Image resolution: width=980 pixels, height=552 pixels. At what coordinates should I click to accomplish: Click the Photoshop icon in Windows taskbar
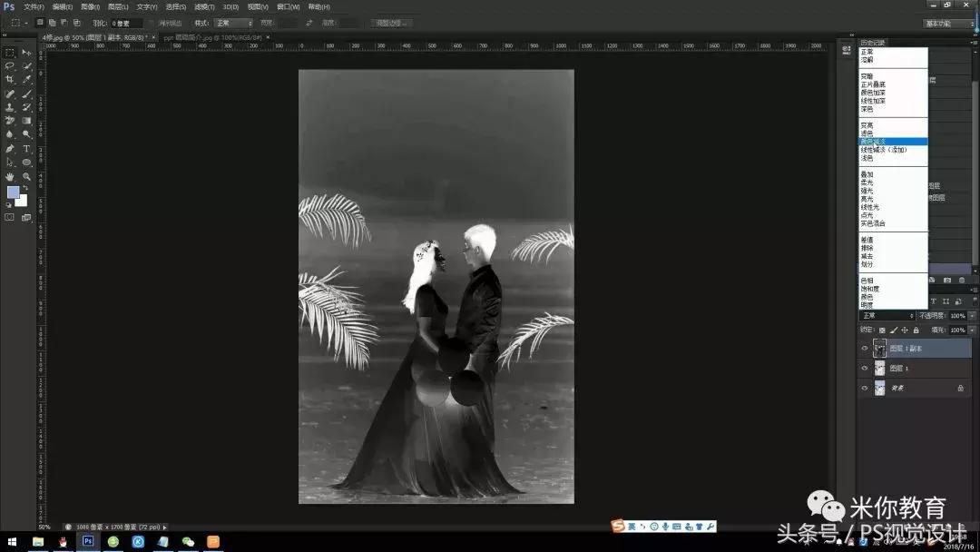pos(88,541)
